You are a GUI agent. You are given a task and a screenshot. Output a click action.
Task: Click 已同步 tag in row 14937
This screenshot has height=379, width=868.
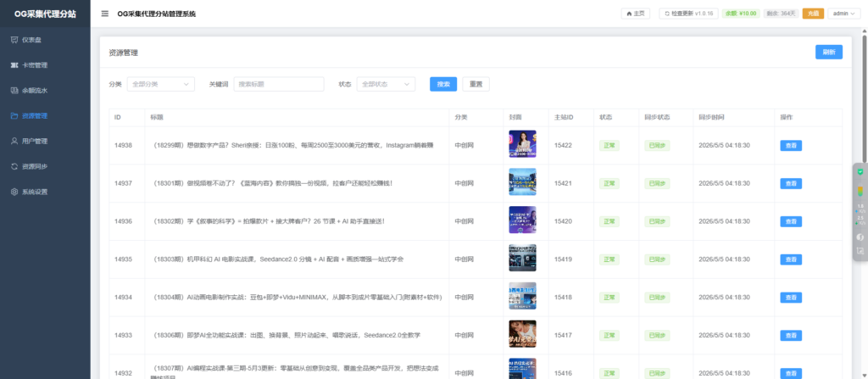657,183
